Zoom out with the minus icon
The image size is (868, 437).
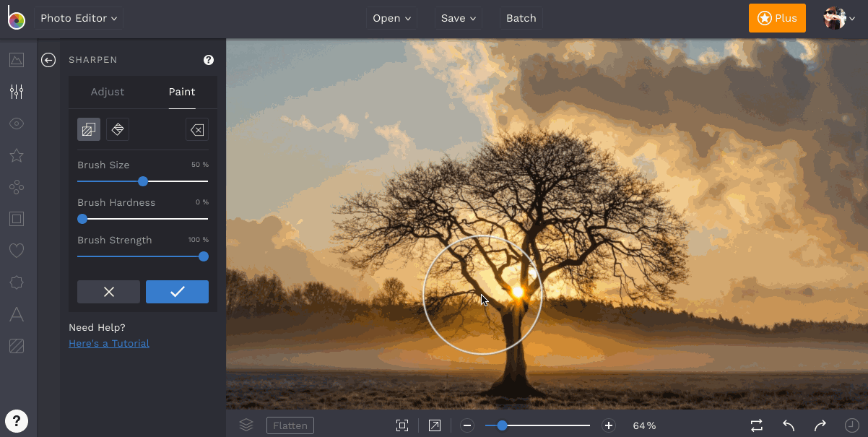click(x=467, y=425)
